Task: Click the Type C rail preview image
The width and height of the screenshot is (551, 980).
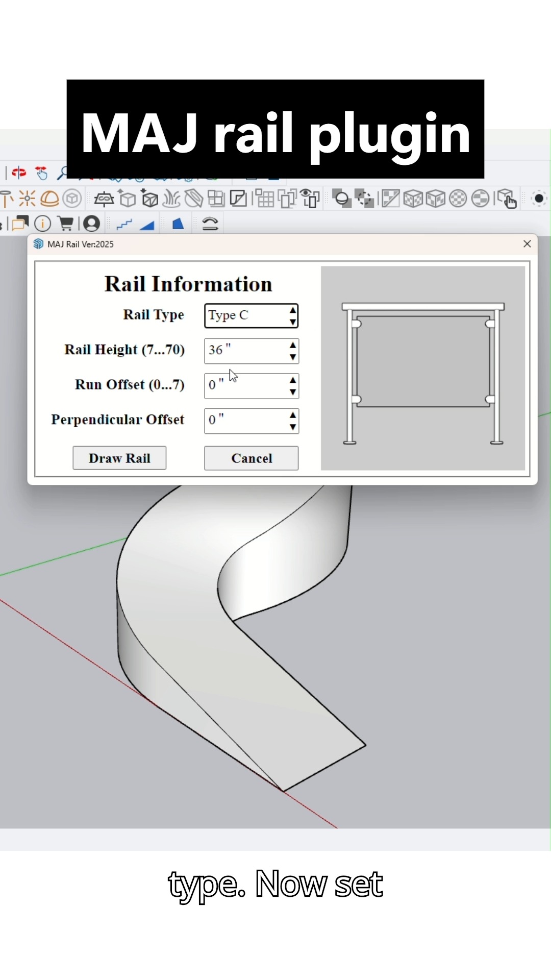Action: (423, 368)
